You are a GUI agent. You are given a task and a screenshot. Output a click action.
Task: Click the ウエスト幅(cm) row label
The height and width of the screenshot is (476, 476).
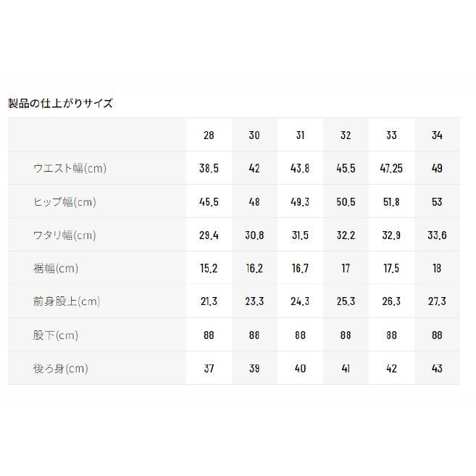[x=70, y=168]
